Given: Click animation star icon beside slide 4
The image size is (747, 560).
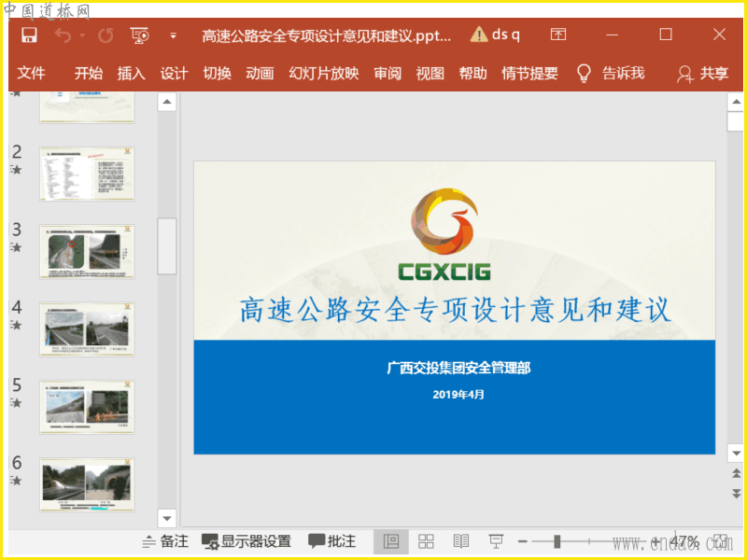Looking at the screenshot, I should click(16, 325).
